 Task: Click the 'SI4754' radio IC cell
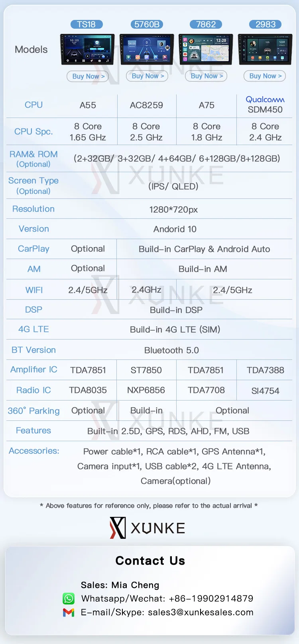[x=265, y=391]
